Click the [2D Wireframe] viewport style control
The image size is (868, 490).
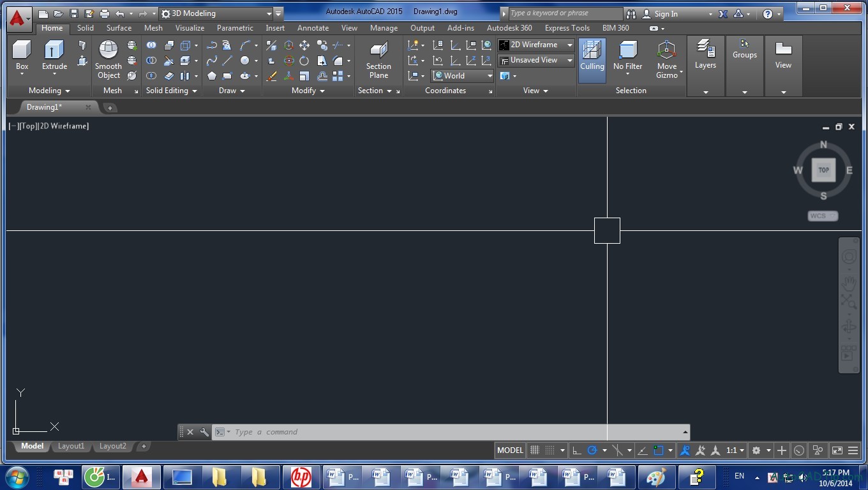tap(63, 126)
